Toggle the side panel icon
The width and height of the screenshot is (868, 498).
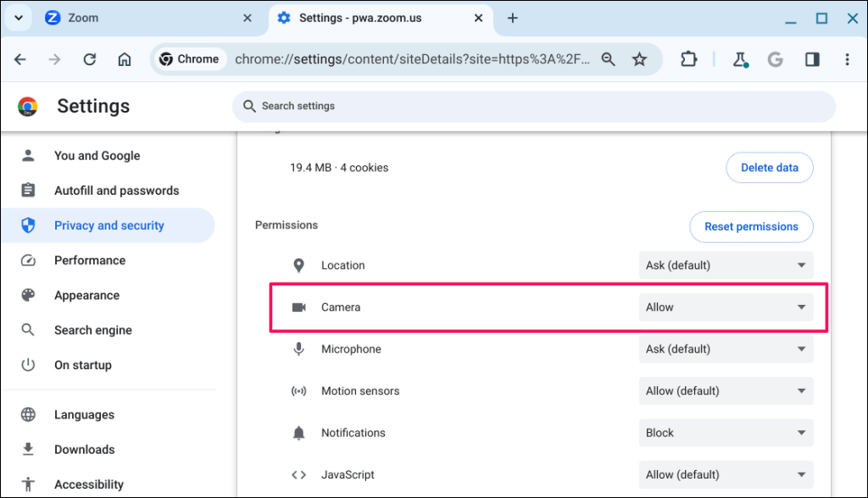(x=812, y=59)
